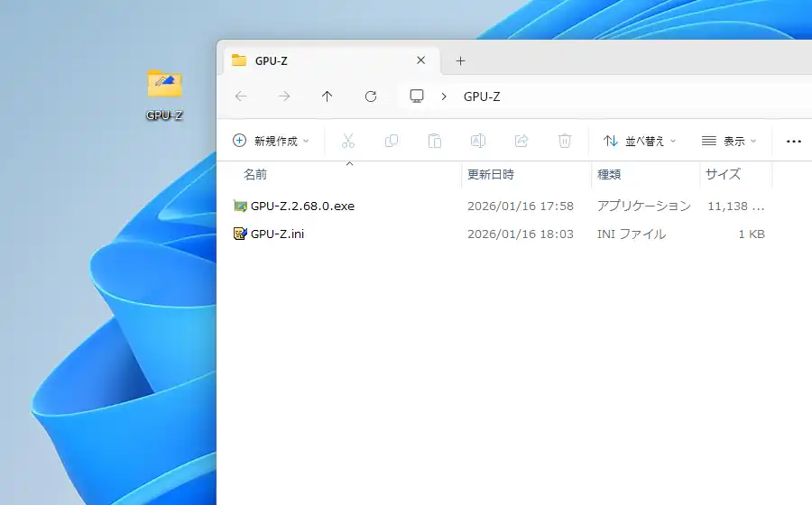
Task: Expand the 並べ替え sort menu
Action: (639, 141)
